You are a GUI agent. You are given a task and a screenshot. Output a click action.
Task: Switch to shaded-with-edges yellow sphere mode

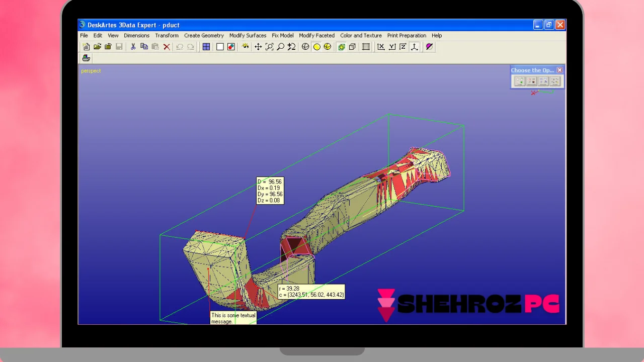point(328,47)
